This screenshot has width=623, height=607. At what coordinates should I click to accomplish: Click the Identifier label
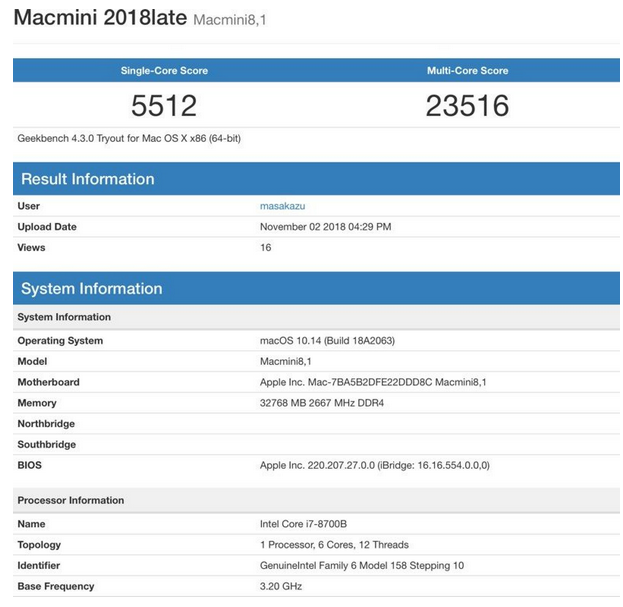(x=39, y=565)
